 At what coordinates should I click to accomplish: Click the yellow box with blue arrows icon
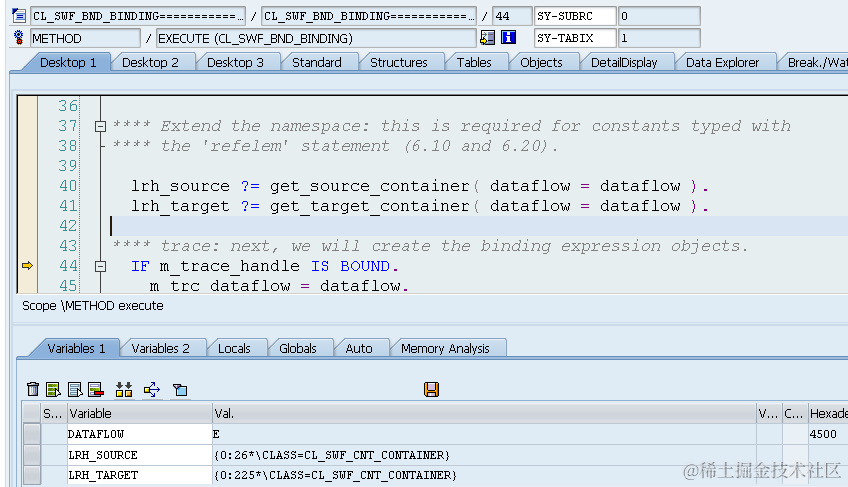[152, 389]
